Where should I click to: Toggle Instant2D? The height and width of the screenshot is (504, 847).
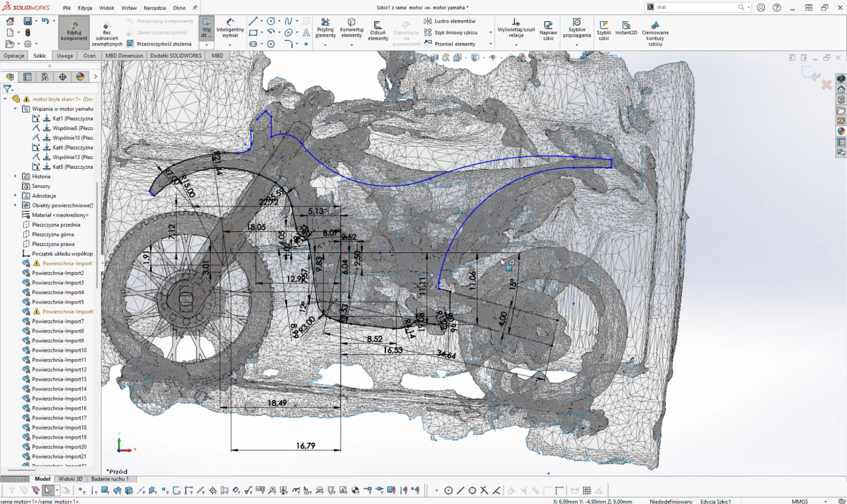point(626,28)
